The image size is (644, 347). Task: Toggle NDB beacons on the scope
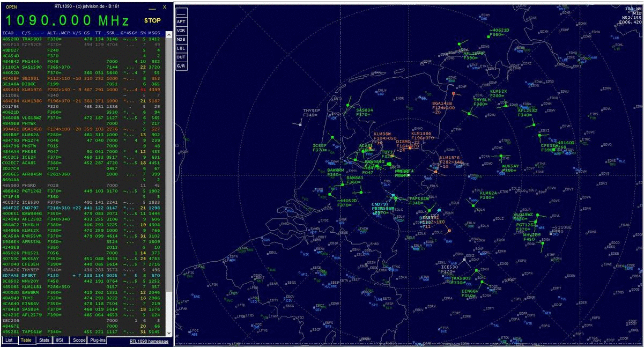pyautogui.click(x=181, y=39)
